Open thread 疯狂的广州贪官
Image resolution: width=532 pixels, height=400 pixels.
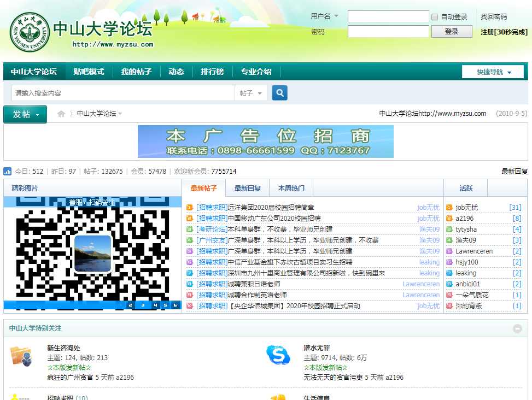[x=70, y=377]
